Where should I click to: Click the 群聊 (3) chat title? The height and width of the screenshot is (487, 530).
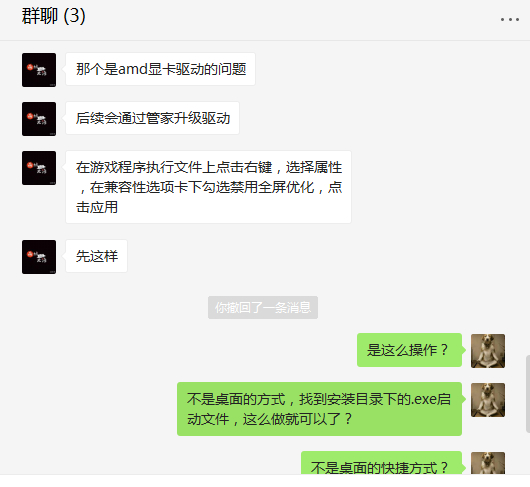click(53, 16)
